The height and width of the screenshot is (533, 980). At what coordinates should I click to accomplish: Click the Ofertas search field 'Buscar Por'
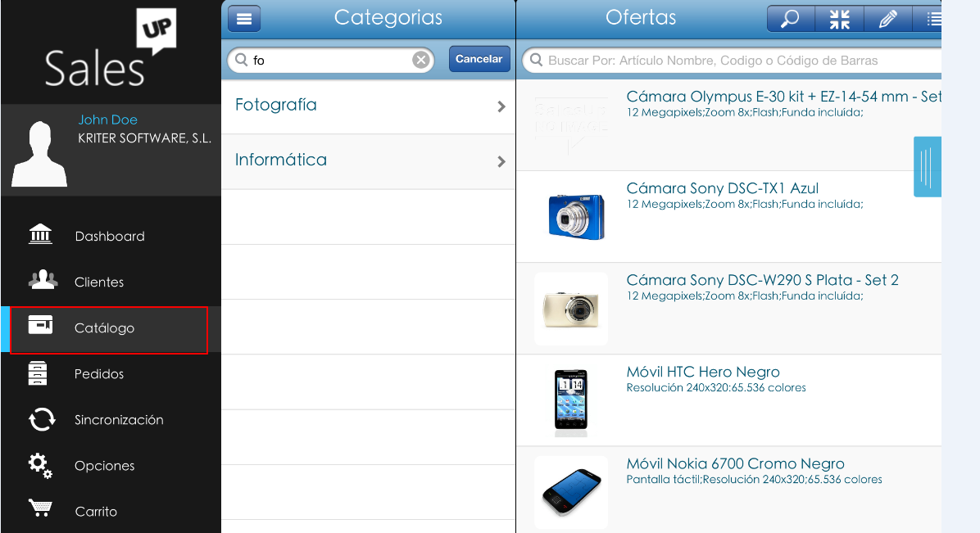pos(732,61)
